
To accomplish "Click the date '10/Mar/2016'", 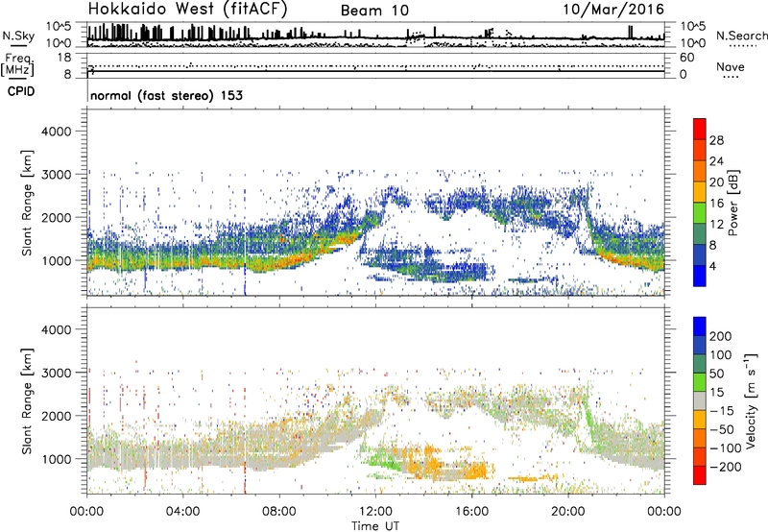I will [613, 10].
